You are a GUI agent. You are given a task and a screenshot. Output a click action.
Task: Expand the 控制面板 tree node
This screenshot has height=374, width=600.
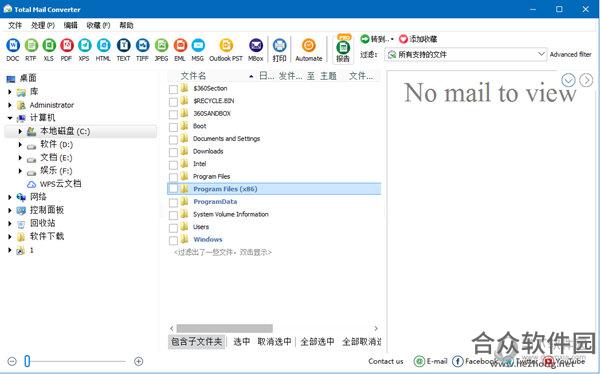pos(10,210)
